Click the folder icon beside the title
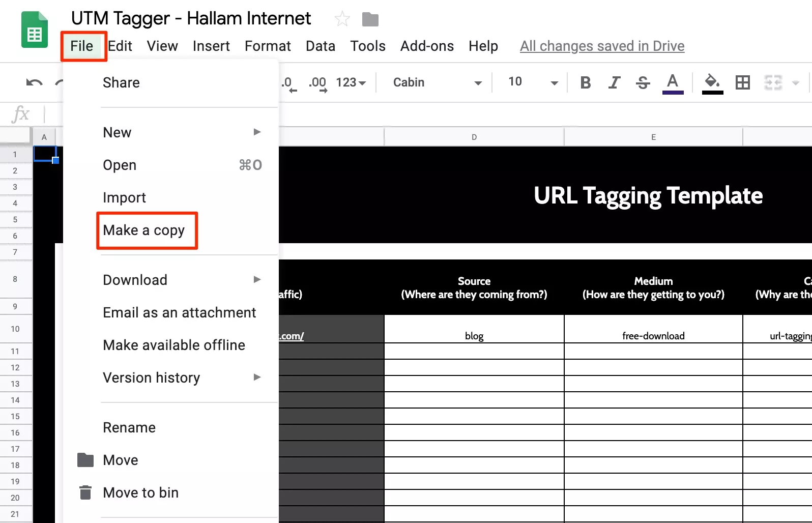The image size is (812, 523). pos(370,19)
